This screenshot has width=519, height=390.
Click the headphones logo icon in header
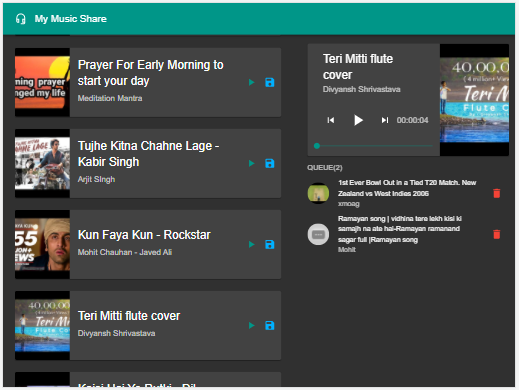[x=21, y=19]
